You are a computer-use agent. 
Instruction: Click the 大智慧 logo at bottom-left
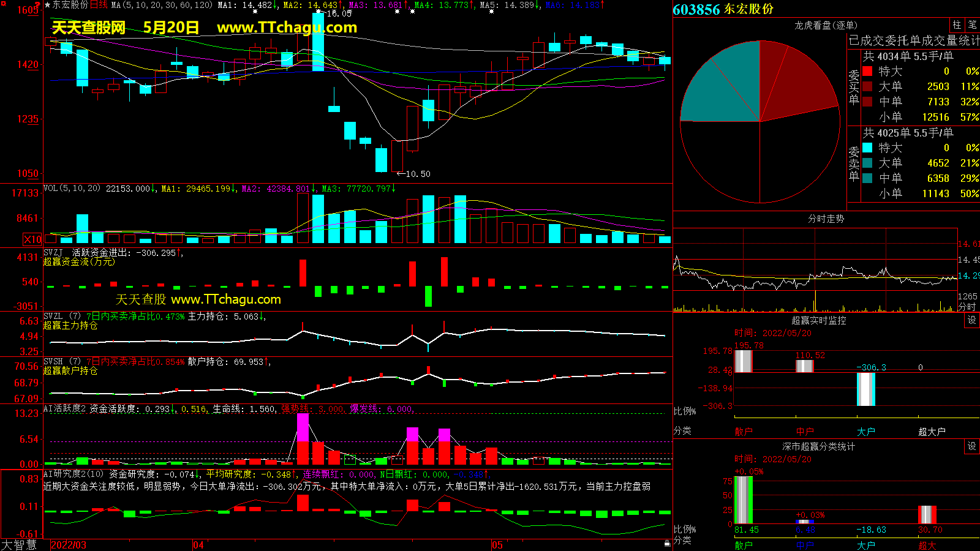[x=19, y=544]
